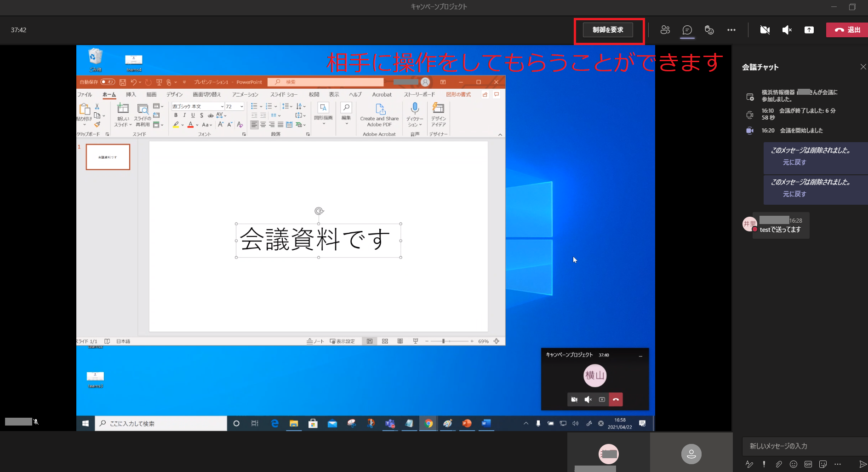Unmute the microphone in meeting toolbar
868x472 pixels.
(x=787, y=30)
